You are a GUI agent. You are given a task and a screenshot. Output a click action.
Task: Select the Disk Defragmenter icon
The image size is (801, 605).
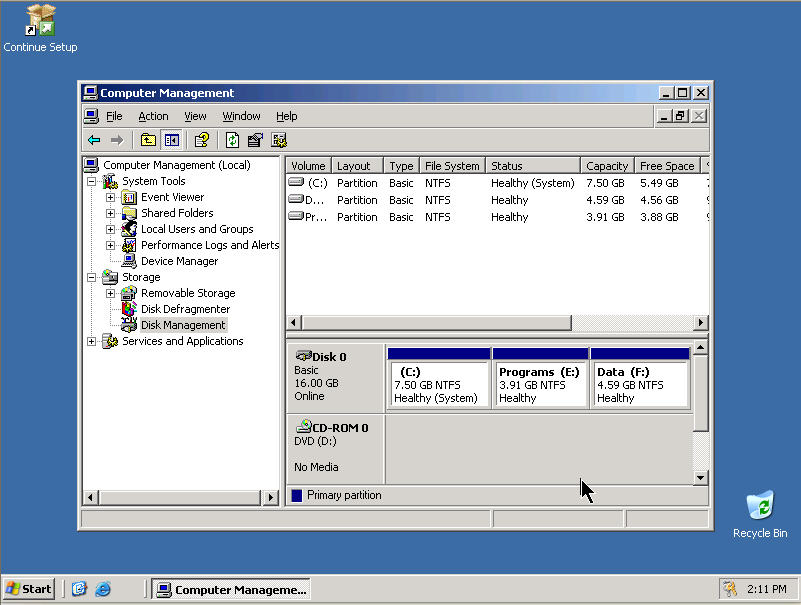coord(129,309)
